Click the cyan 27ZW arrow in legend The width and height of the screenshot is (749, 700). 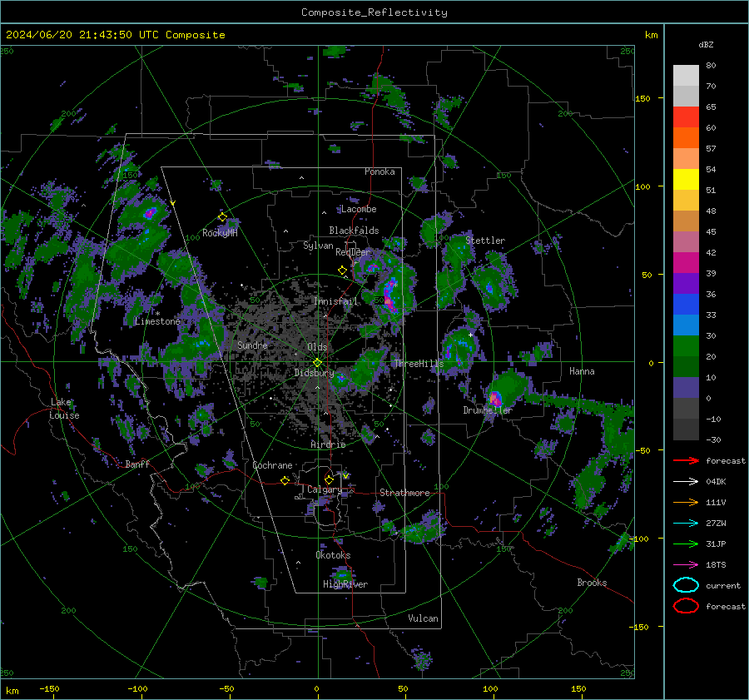click(686, 524)
